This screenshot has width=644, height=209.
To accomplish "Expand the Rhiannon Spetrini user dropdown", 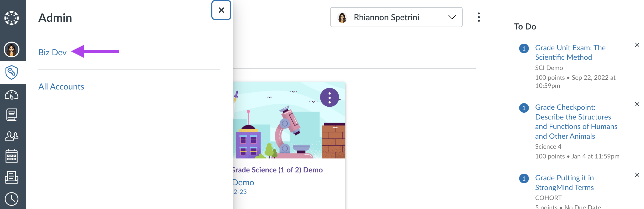I will 396,17.
